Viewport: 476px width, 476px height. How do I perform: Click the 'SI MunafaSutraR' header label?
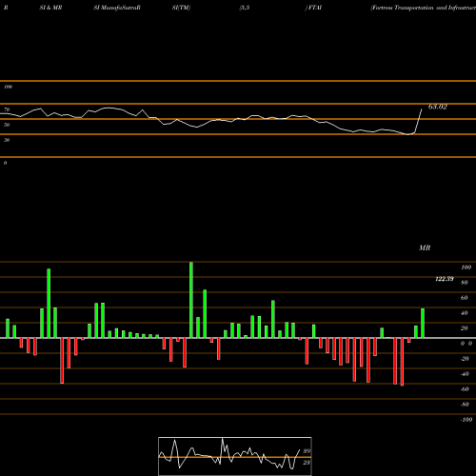point(117,8)
